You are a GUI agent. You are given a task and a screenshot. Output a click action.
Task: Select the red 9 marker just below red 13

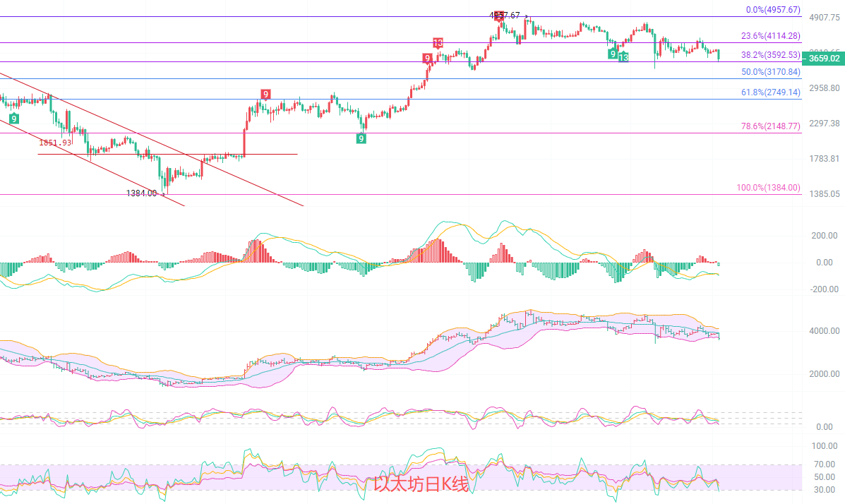click(x=427, y=58)
